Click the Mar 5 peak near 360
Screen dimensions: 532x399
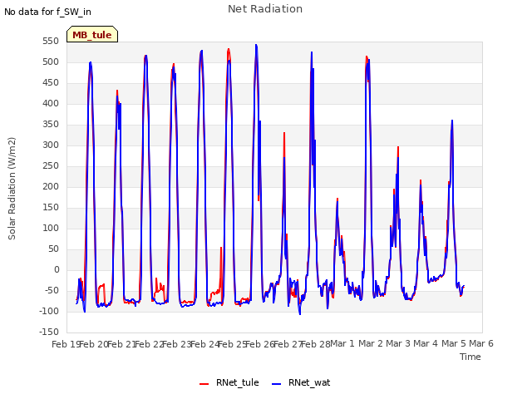(x=452, y=121)
